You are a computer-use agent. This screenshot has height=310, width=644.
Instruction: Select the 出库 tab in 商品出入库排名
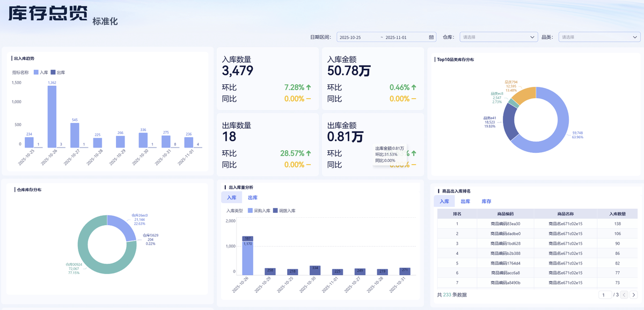coord(465,201)
